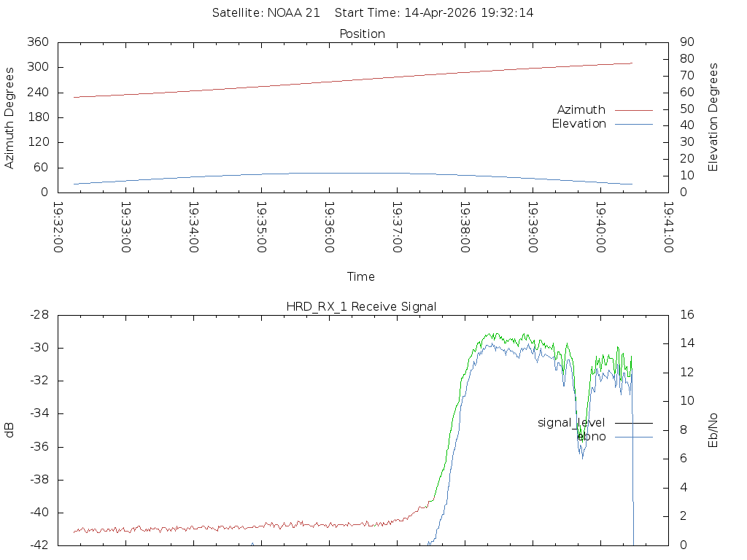Viewport: 747px width, 560px height.
Task: Select the Satellite NOAA 21 header text
Action: (266, 13)
